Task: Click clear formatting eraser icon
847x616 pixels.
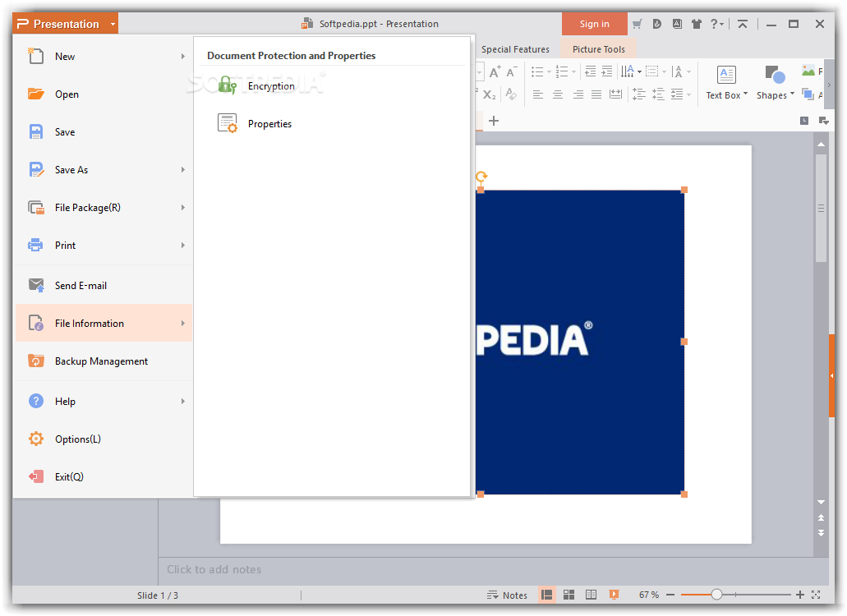Action: tap(511, 94)
